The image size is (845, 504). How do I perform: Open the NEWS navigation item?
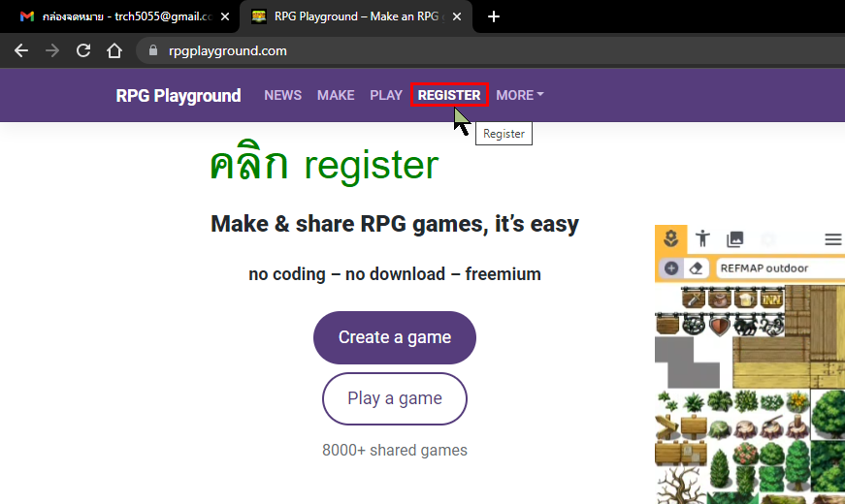pyautogui.click(x=283, y=95)
